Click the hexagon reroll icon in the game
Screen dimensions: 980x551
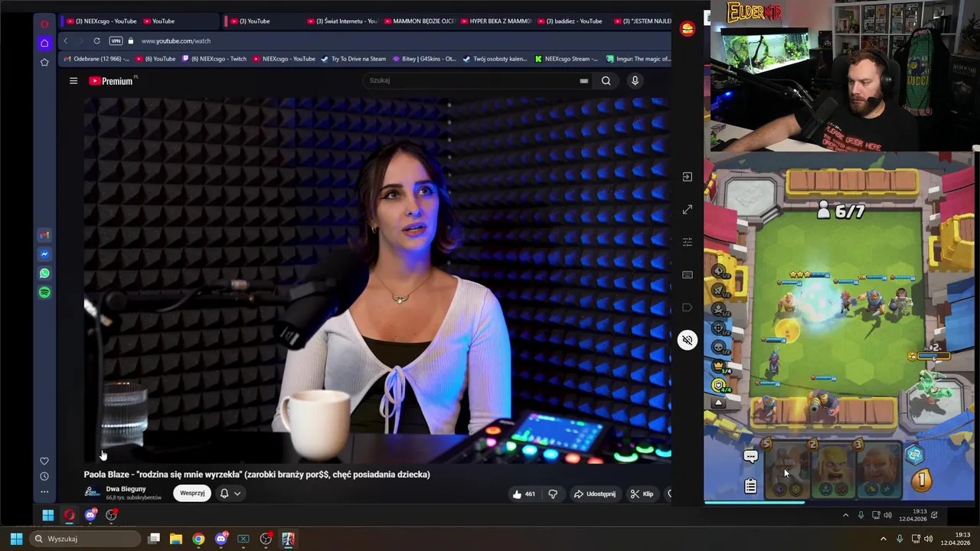coord(914,455)
